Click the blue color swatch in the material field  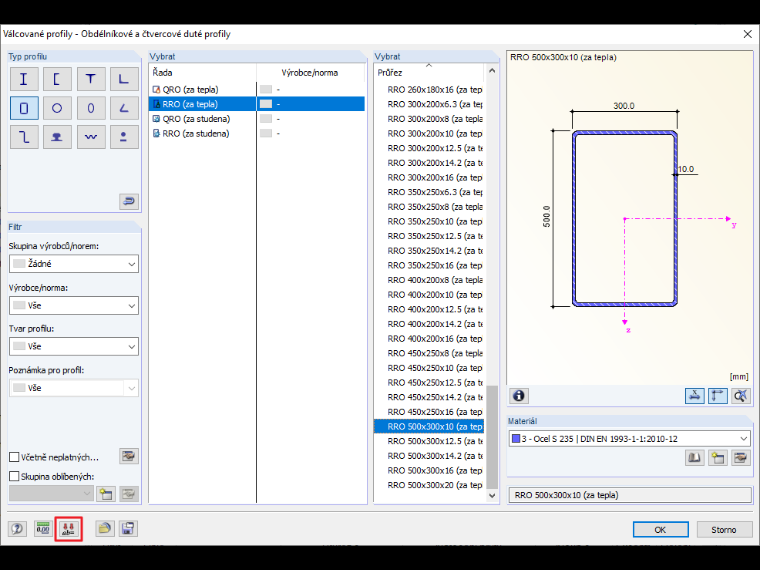click(516, 439)
